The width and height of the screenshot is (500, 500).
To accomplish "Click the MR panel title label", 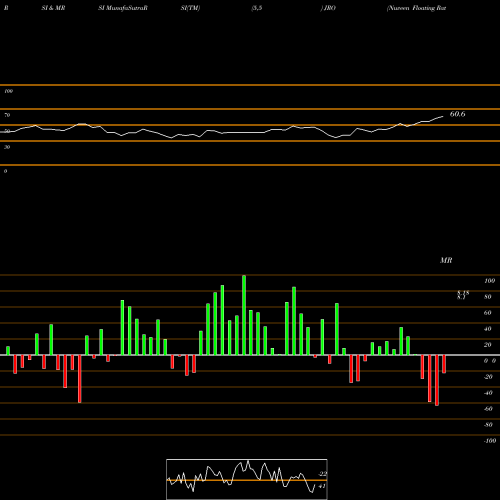I will pyautogui.click(x=446, y=260).
